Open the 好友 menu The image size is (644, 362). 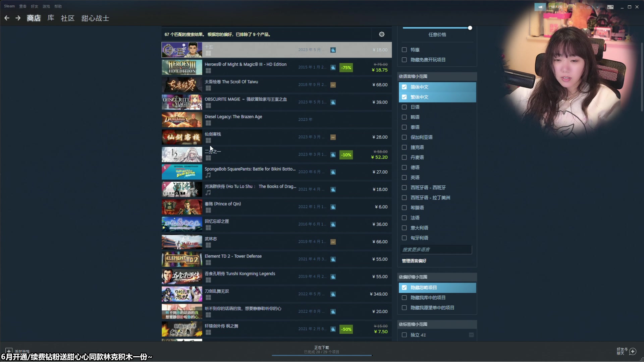pos(35,6)
